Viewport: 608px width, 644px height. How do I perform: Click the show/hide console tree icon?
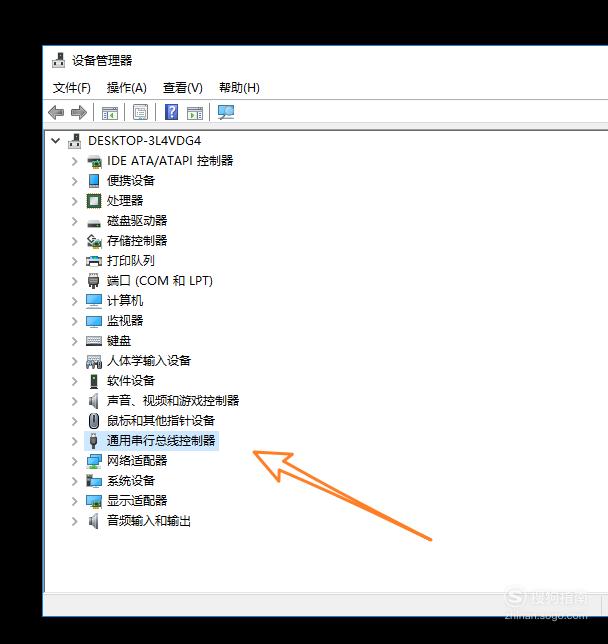[110, 113]
